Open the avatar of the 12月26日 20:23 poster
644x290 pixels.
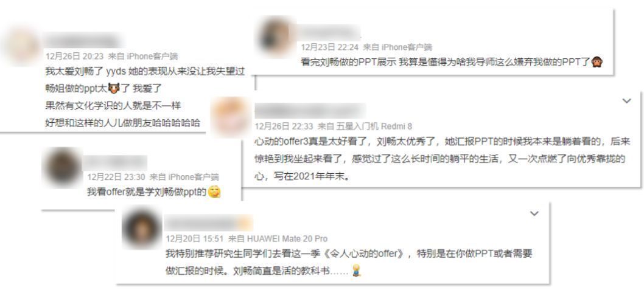(21, 46)
